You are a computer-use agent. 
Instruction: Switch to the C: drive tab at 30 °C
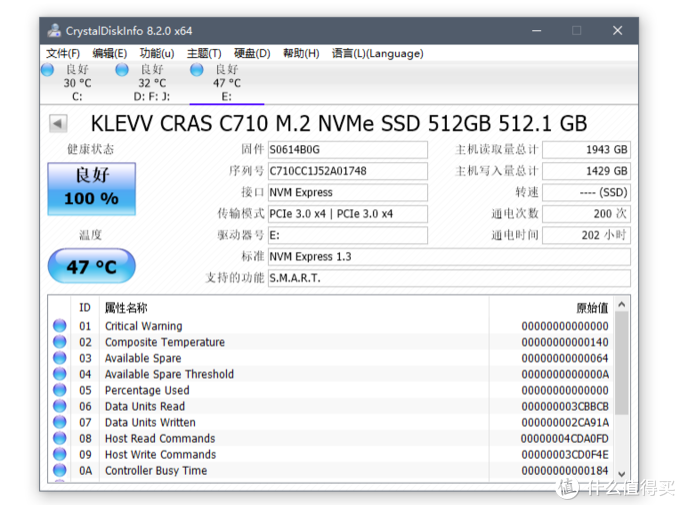tap(77, 83)
